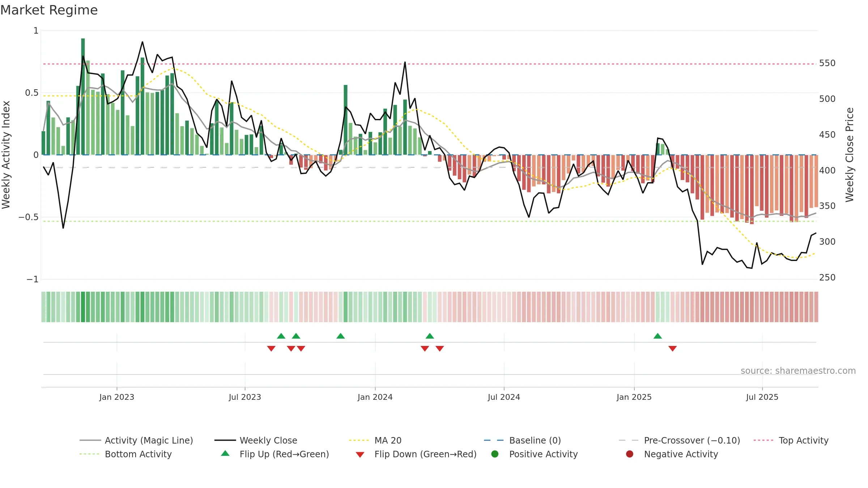This screenshot has width=868, height=488.
Task: Click the 300 price axis tick
Action: (x=827, y=241)
